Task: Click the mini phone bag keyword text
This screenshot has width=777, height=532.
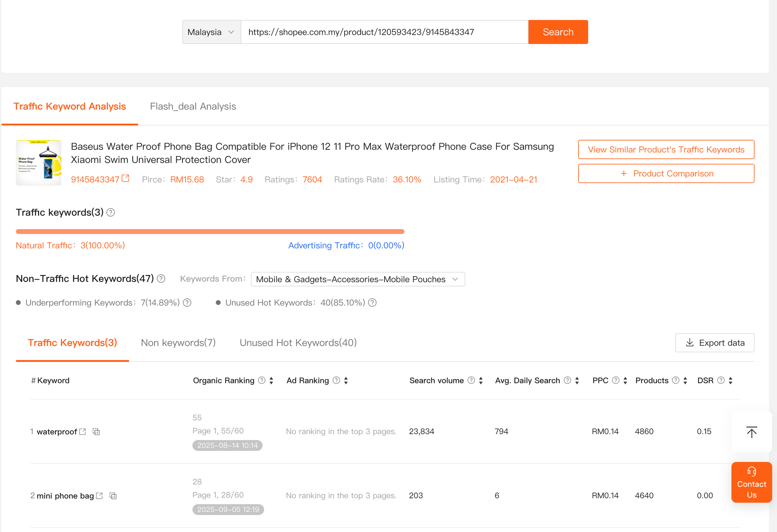Action: coord(65,496)
